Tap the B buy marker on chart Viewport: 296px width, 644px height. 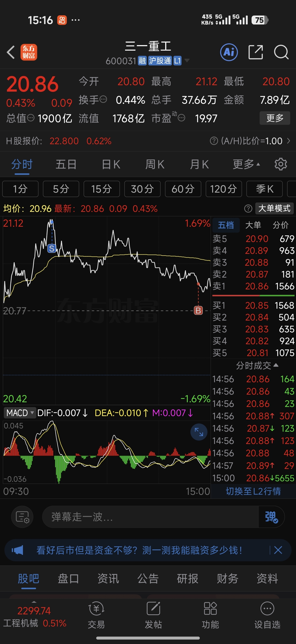[198, 310]
